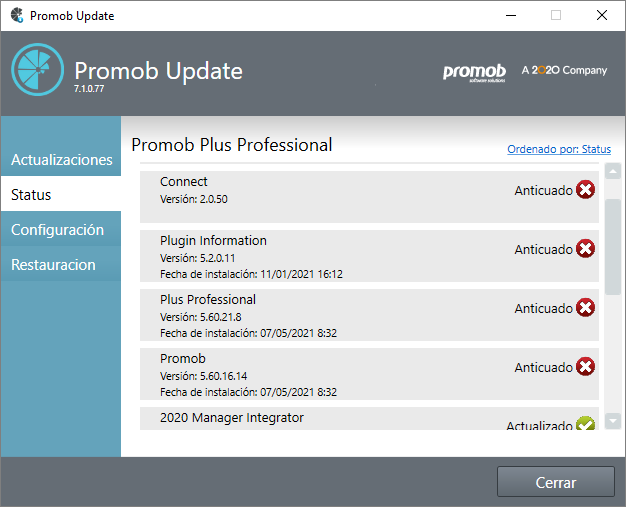This screenshot has height=507, width=626.
Task: Click the Promob Plus Professional heading
Action: [x=232, y=145]
